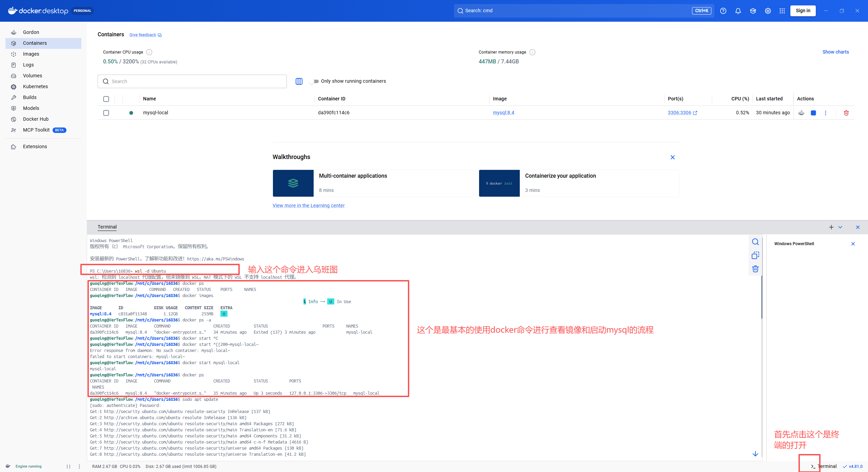This screenshot has width=868, height=472.
Task: Check the mysql-local row checkbox
Action: [x=106, y=113]
